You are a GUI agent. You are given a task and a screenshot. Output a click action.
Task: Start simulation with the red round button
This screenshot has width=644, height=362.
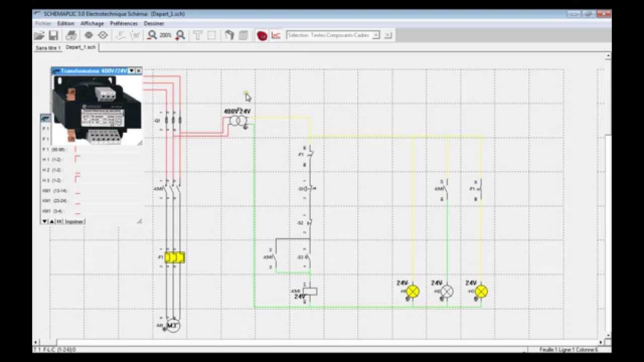coord(262,36)
